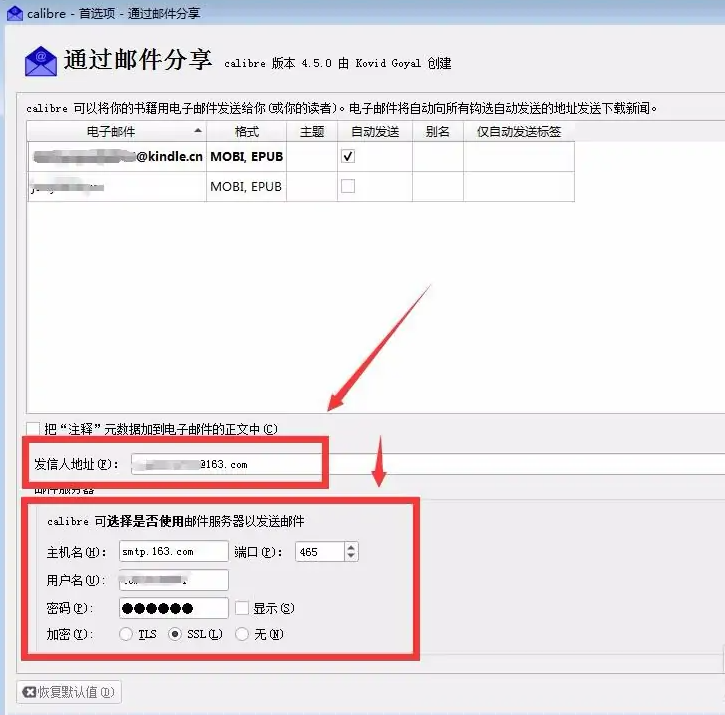Click the calibre title bar app icon
This screenshot has width=725, height=715.
pos(15,13)
